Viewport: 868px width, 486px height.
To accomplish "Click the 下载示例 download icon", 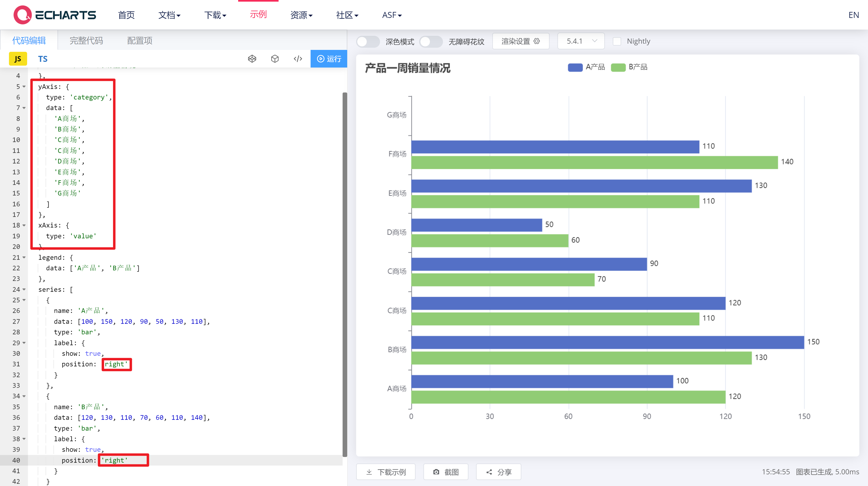I will (369, 472).
